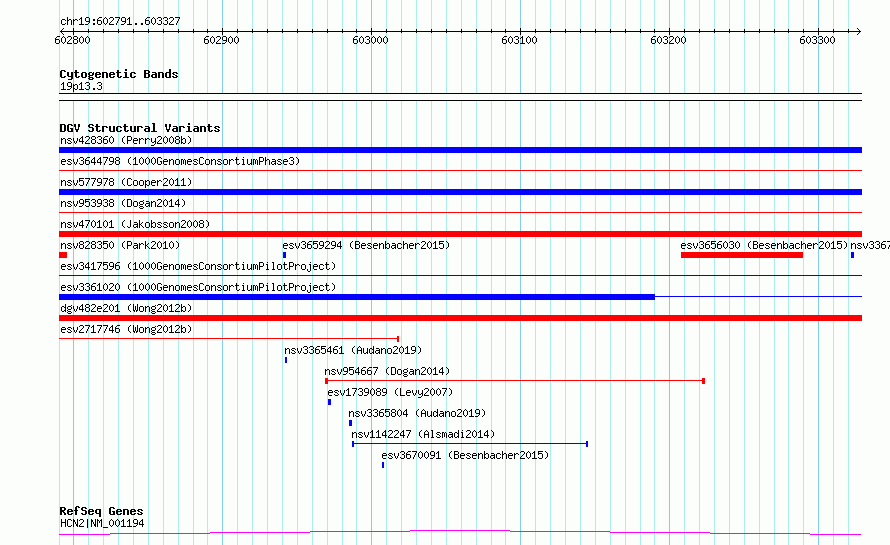The image size is (890, 545).
Task: Select the 19p13.3 band label
Action: coord(81,86)
